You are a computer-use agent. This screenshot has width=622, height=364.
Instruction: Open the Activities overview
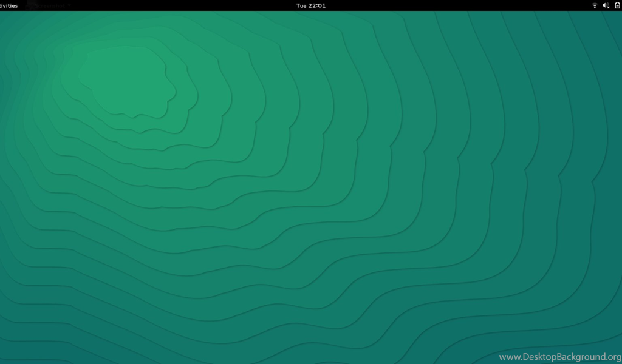(x=9, y=5)
